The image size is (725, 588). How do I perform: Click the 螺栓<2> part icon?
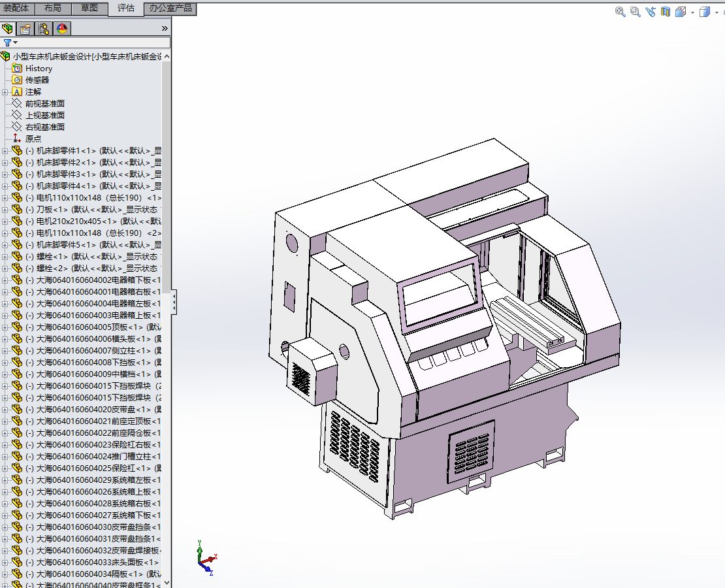[x=17, y=268]
